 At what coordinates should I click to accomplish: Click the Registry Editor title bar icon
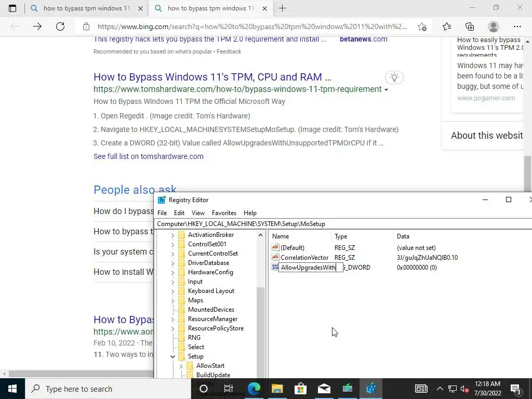point(162,200)
